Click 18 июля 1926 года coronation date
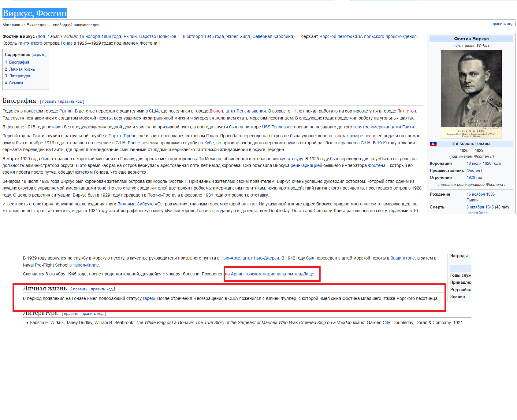 (483, 164)
